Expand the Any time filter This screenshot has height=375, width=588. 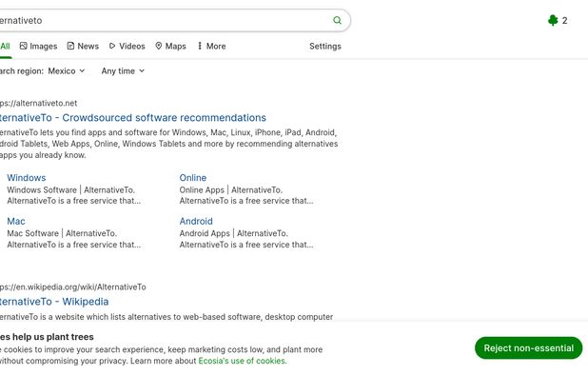[123, 70]
